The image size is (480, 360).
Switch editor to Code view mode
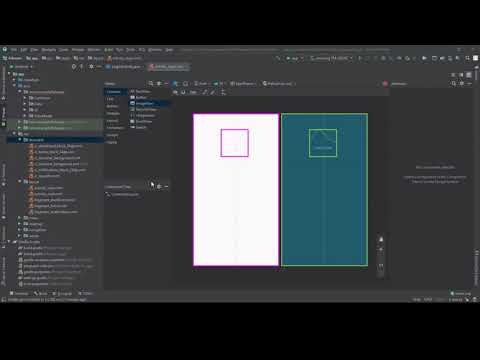pos(453,75)
